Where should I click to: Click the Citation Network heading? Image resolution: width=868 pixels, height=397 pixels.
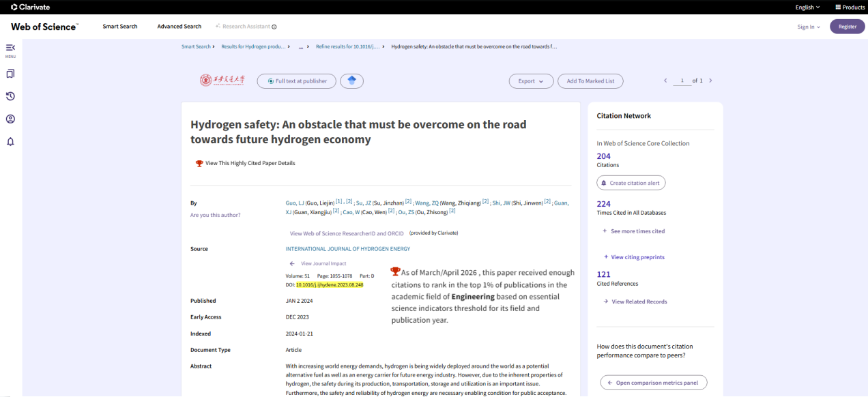pyautogui.click(x=624, y=116)
